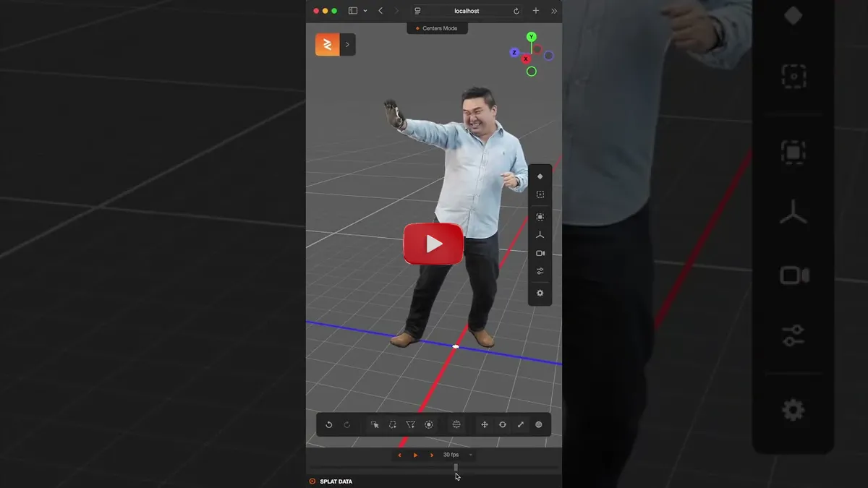Expand the menu chevron beside the logo

(347, 45)
